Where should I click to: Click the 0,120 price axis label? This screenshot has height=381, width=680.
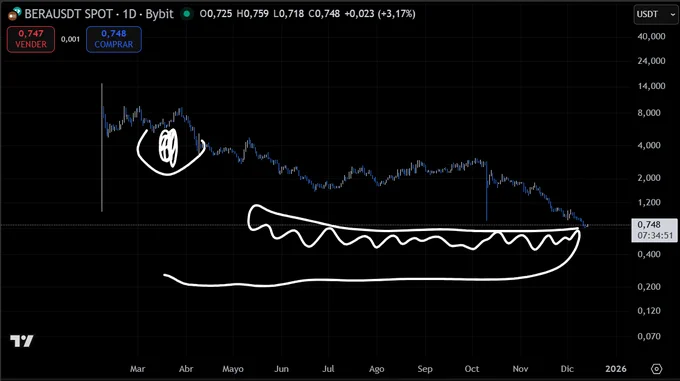pos(649,311)
